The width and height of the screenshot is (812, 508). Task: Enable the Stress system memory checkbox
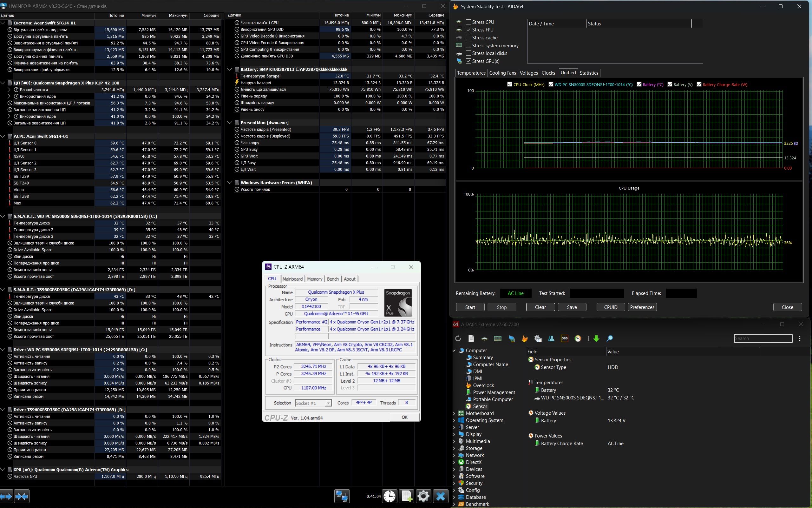[x=468, y=45]
